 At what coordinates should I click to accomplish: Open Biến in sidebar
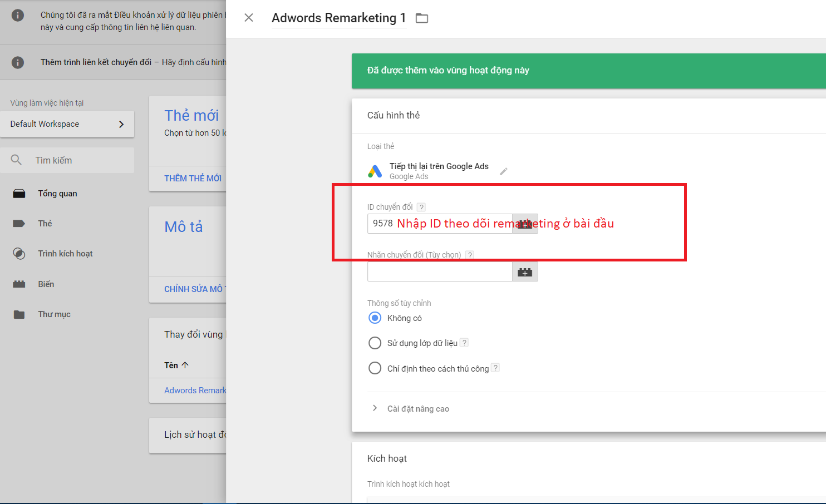[x=46, y=284]
